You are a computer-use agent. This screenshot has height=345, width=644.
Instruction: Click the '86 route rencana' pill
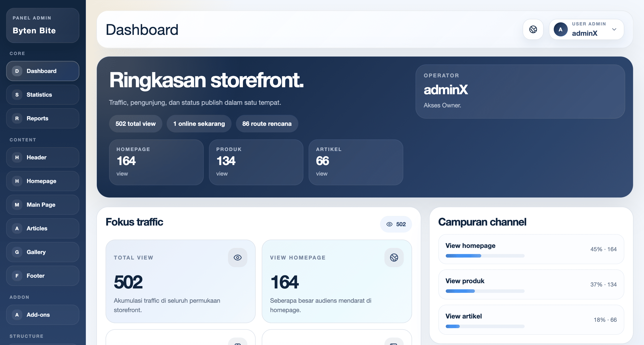(x=267, y=124)
